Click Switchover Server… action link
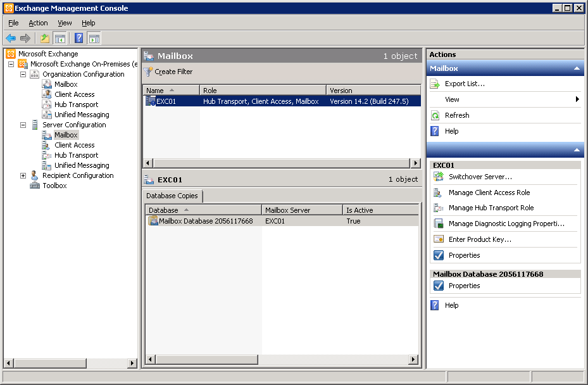Image resolution: width=588 pixels, height=385 pixels. coord(480,177)
